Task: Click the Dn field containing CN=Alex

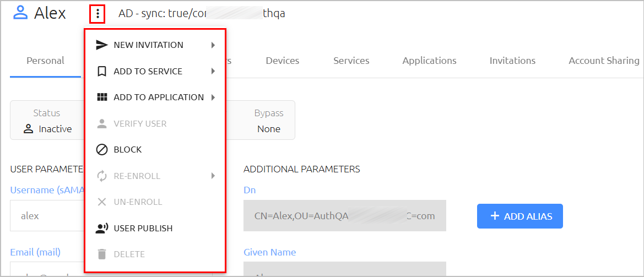Action: click(x=345, y=215)
